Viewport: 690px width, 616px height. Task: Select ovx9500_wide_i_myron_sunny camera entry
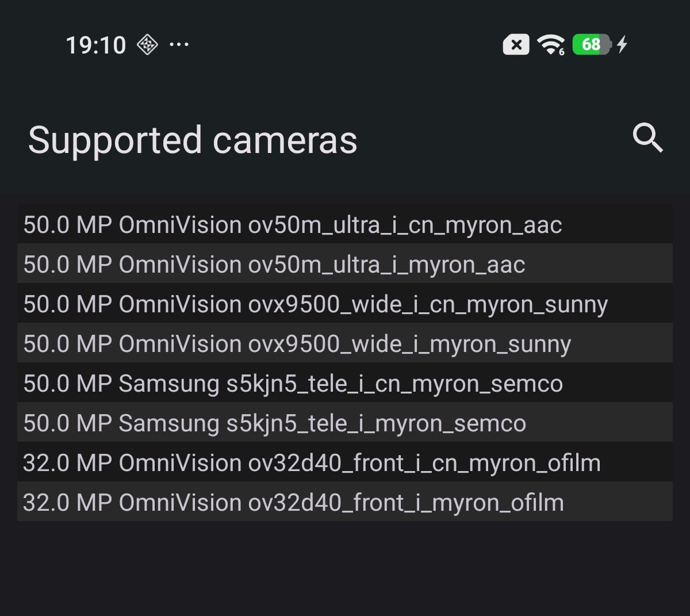345,342
